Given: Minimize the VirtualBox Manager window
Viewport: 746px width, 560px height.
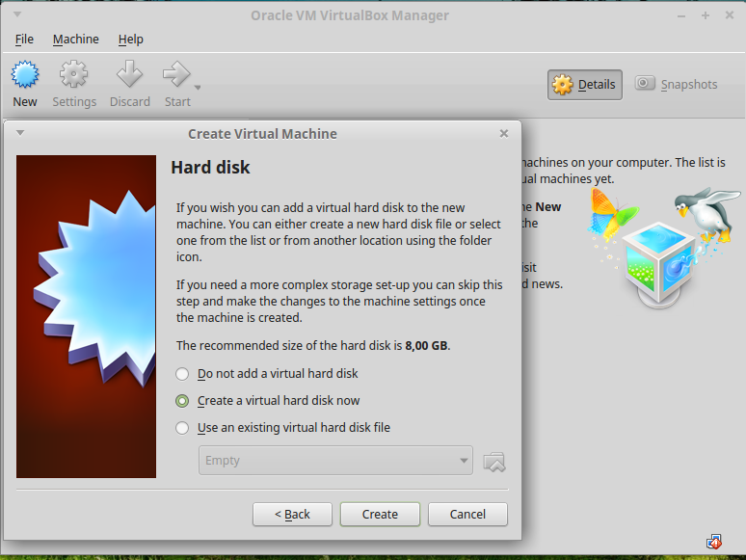Looking at the screenshot, I should (681, 15).
